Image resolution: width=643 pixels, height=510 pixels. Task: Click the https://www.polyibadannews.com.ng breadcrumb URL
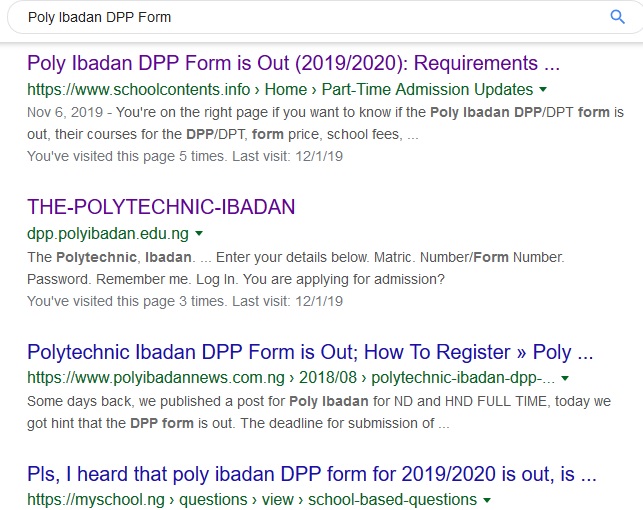(x=291, y=378)
